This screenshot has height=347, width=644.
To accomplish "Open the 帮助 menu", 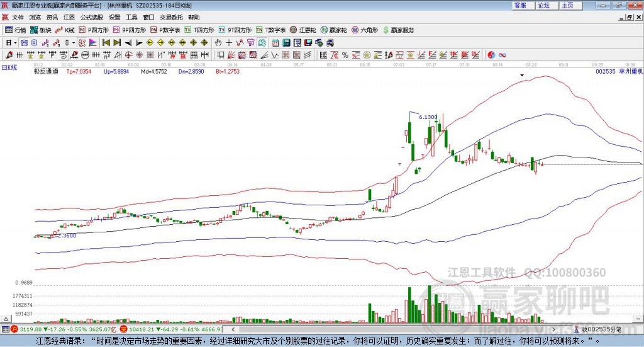I will tap(194, 17).
